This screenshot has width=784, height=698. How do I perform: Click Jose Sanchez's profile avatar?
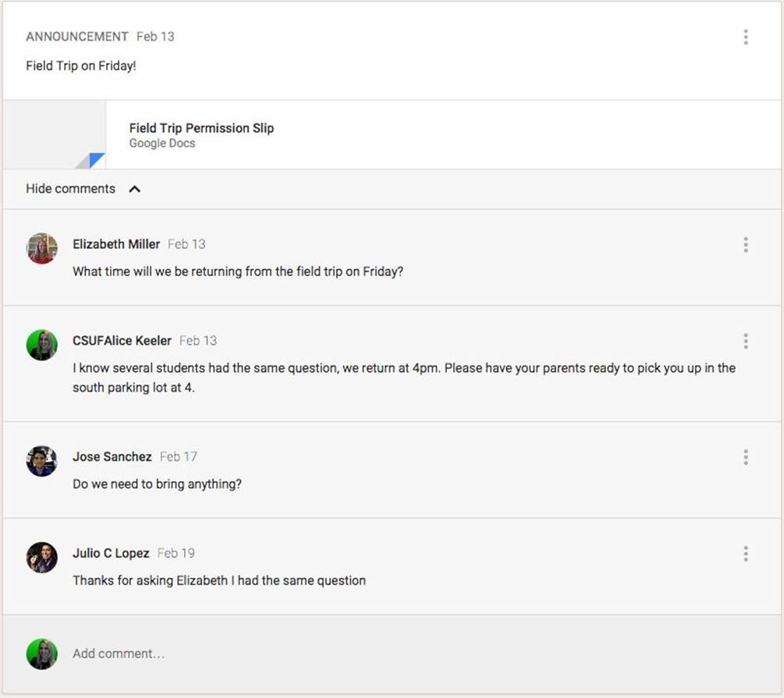[x=42, y=461]
